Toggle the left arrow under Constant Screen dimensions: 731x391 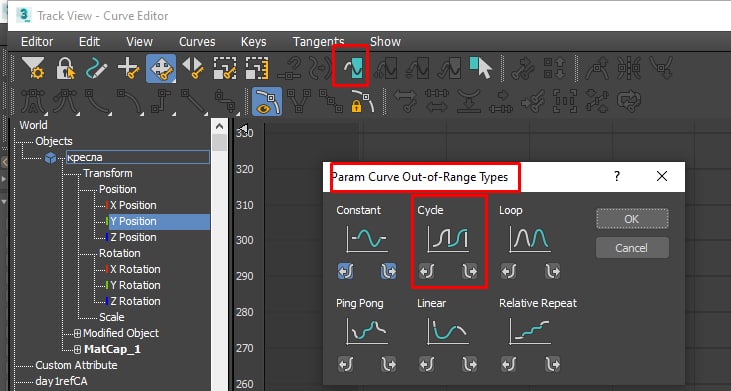(x=345, y=271)
